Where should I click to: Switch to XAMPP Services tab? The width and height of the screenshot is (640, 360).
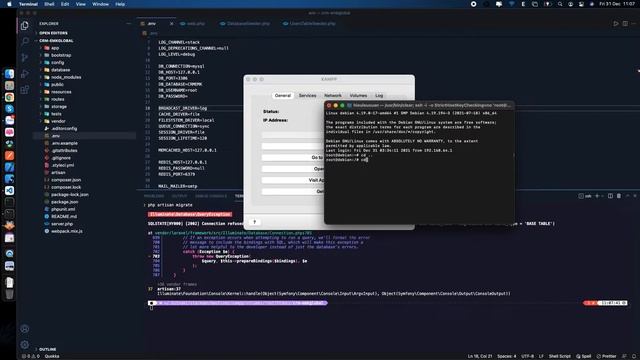click(x=307, y=96)
